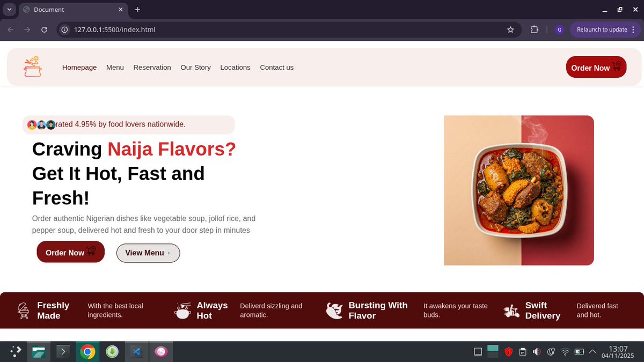Click the Relaunch to update button
This screenshot has height=362, width=644.
click(x=602, y=29)
